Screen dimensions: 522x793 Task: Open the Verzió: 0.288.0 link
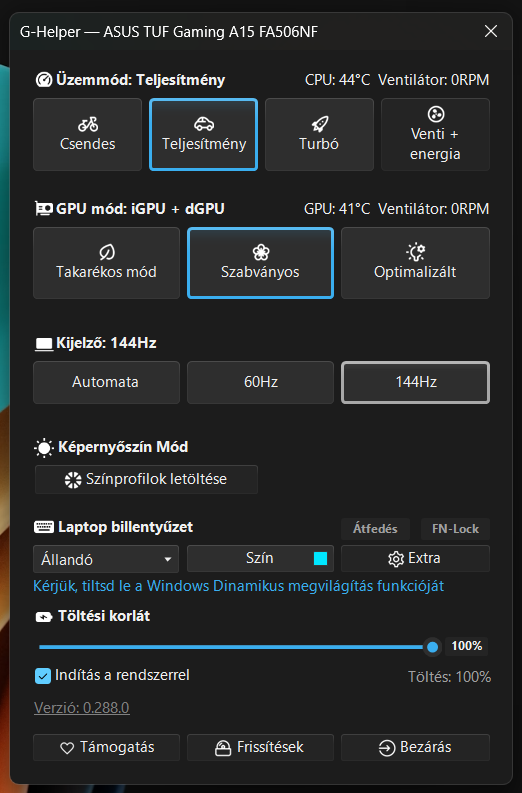click(81, 708)
